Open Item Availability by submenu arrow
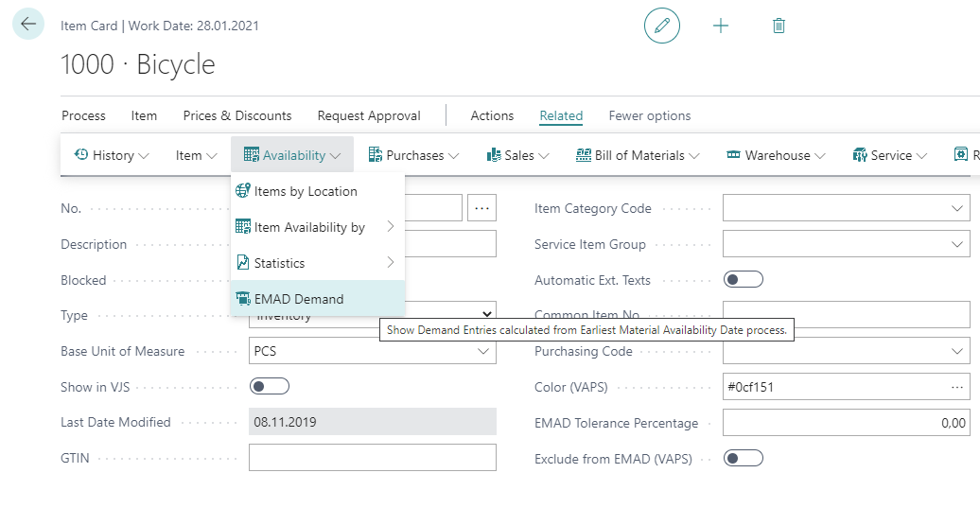Viewport: 980px width, 508px height. tap(390, 226)
